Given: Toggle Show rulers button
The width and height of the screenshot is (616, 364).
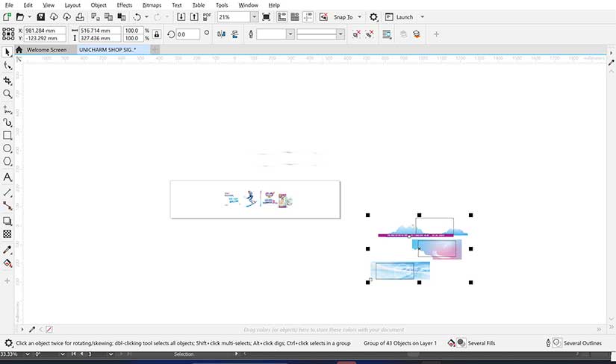Looking at the screenshot, I should point(281,17).
